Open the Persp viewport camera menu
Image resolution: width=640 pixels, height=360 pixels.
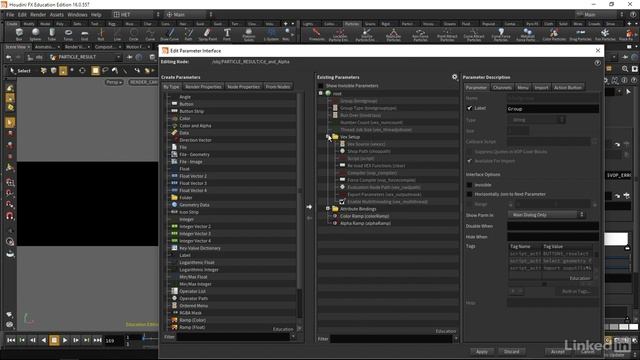[114, 82]
